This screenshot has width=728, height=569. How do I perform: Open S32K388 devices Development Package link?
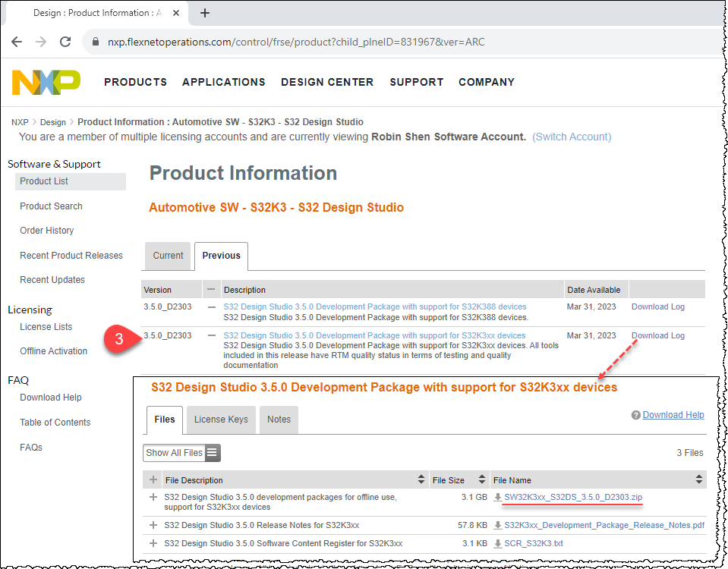pyautogui.click(x=375, y=307)
